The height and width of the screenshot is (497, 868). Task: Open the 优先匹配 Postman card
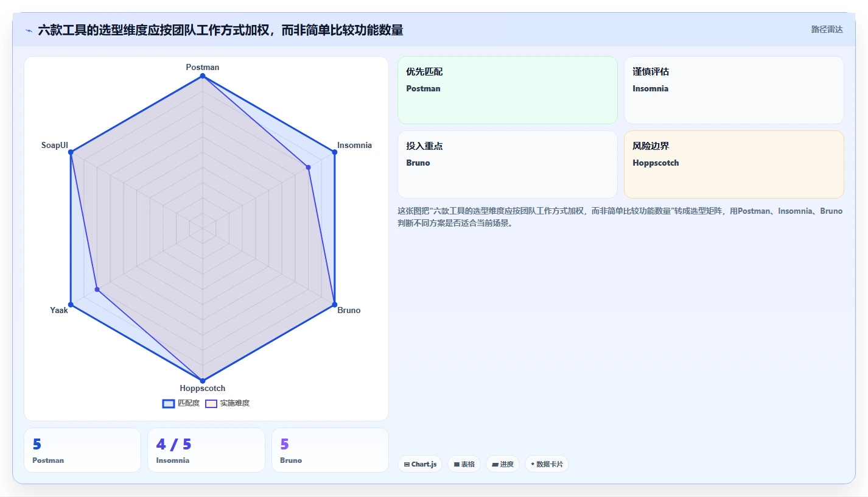pos(508,90)
